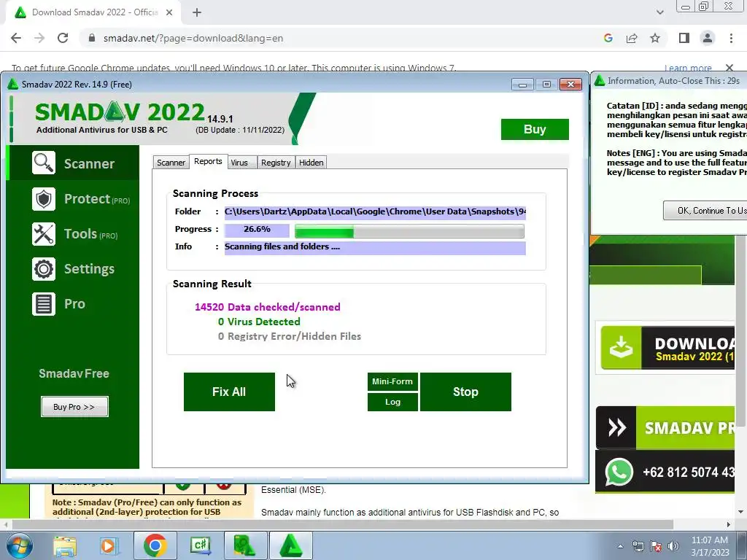This screenshot has width=747, height=560.
Task: Click the browser forward arrow
Action: coord(39,38)
